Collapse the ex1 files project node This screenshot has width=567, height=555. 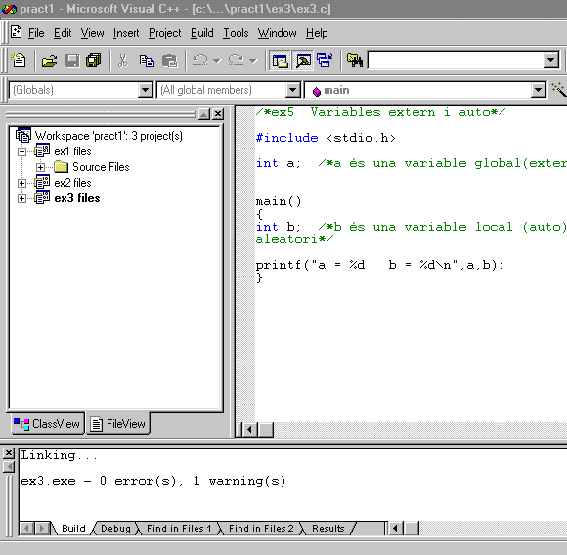point(22,151)
